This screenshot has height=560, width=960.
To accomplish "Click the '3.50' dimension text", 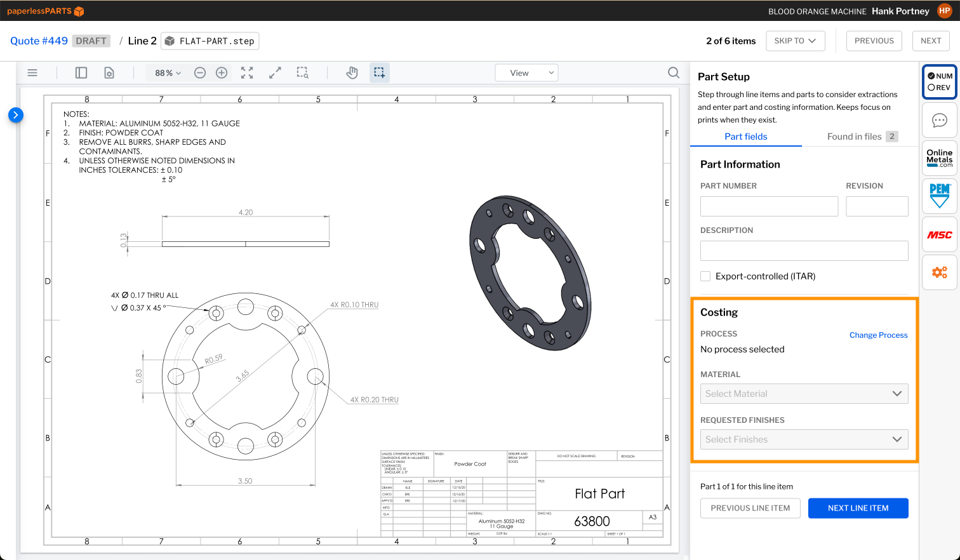I will (245, 481).
